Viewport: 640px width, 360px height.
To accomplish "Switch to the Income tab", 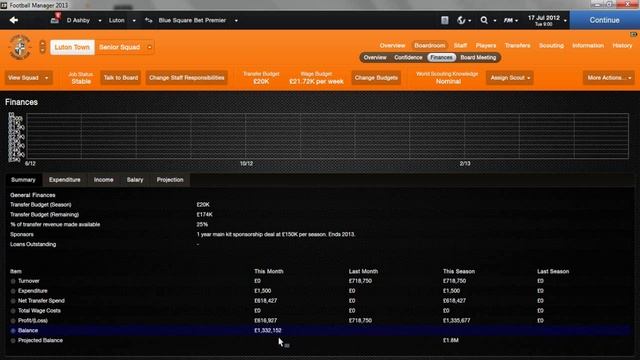I will pos(104,180).
